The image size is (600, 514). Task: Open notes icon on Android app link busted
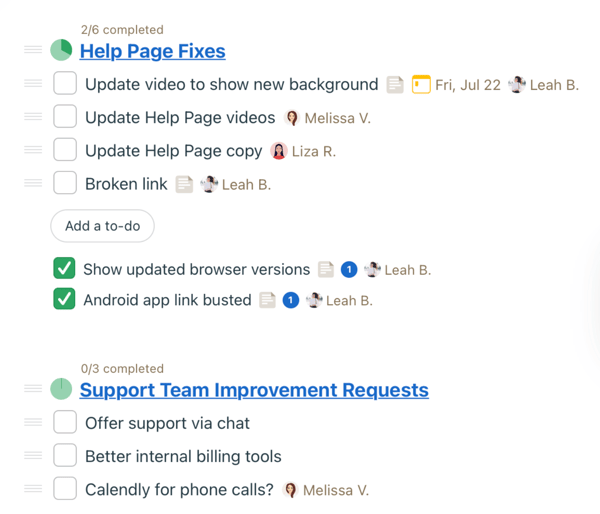[x=267, y=300]
